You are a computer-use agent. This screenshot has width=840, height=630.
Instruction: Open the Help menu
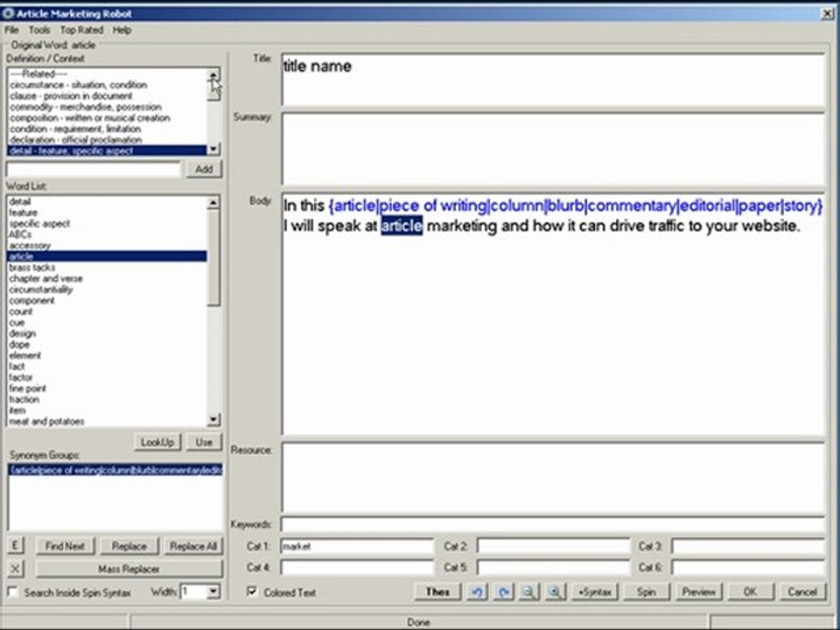pos(122,30)
